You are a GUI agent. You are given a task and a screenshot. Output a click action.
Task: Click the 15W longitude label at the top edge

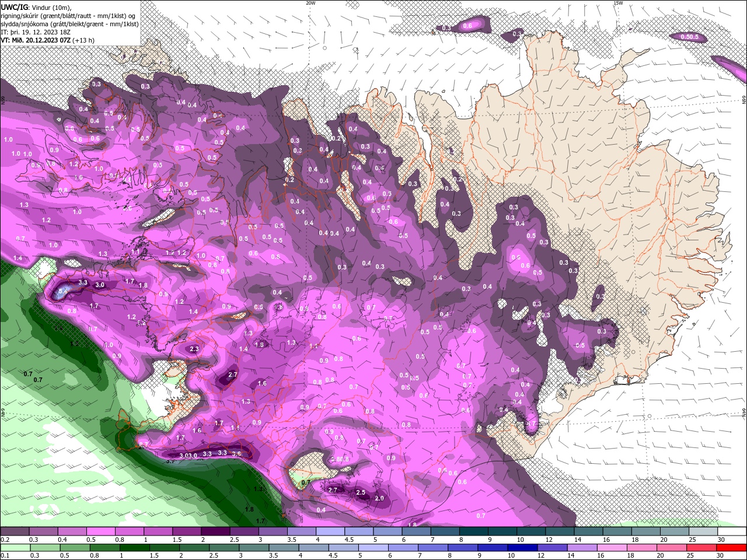tap(618, 3)
